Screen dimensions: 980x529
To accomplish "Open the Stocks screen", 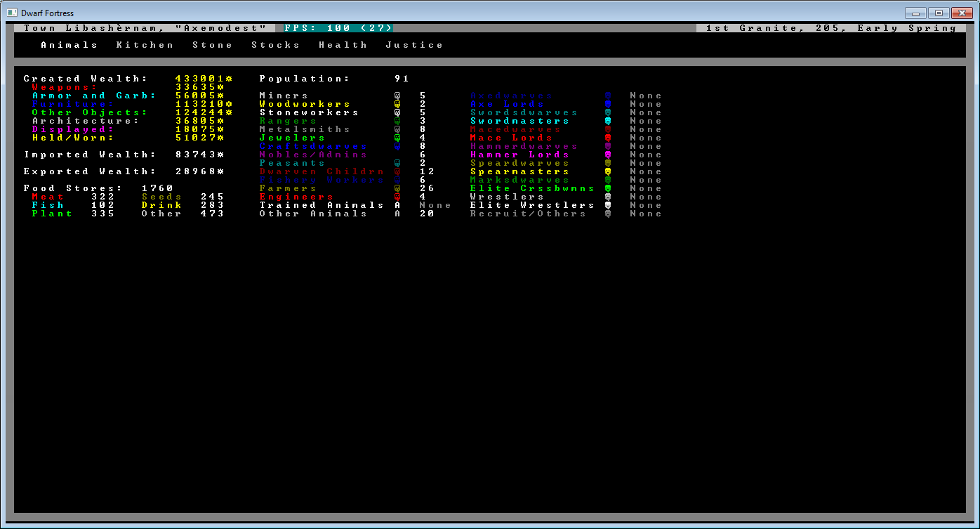I will (276, 45).
